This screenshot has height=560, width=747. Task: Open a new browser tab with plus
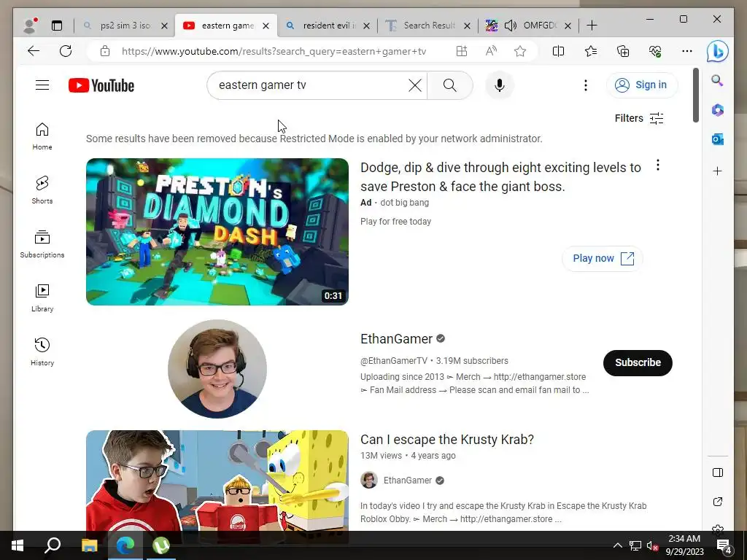(x=592, y=26)
